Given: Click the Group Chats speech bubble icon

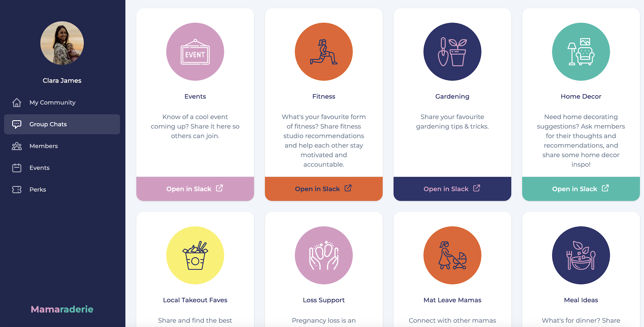Looking at the screenshot, I should (17, 124).
